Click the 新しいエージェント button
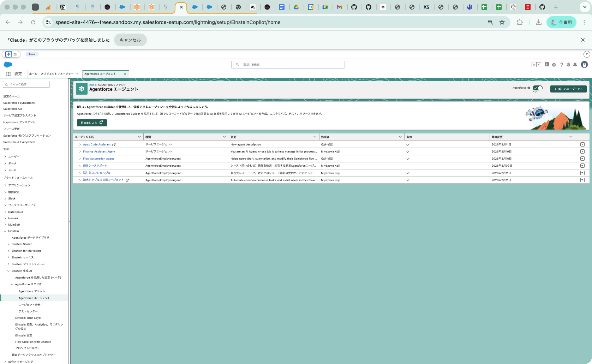Viewport: 592px width, 364px height. coord(568,89)
